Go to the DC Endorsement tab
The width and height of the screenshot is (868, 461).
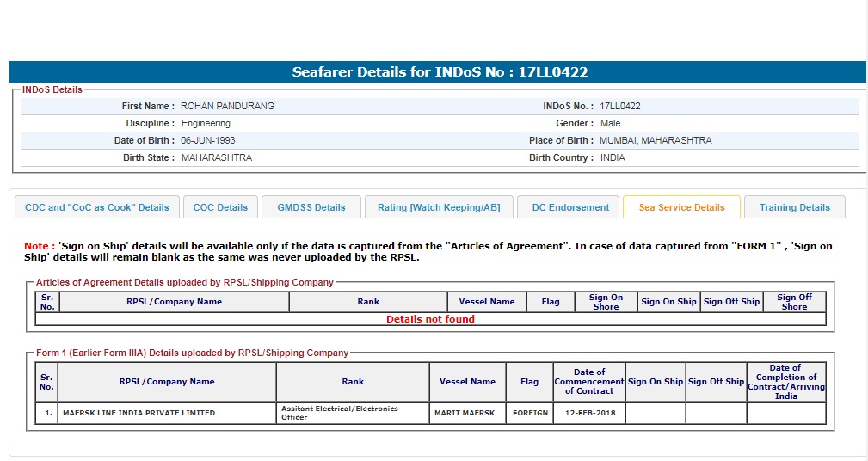[569, 207]
